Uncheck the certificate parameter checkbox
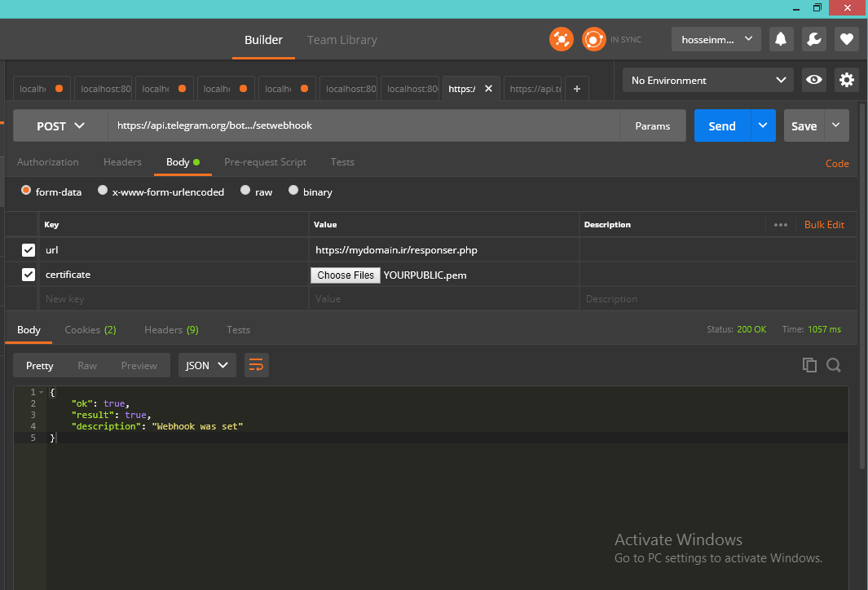 [29, 275]
